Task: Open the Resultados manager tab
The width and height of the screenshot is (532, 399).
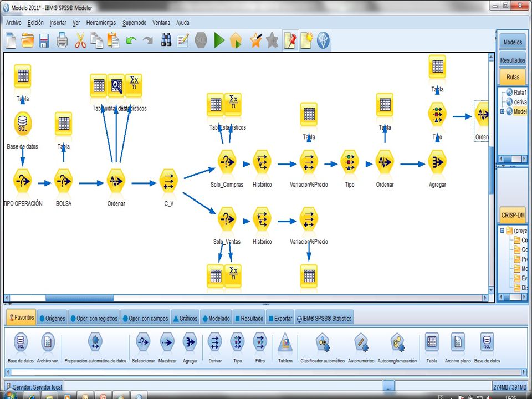Action: point(513,60)
